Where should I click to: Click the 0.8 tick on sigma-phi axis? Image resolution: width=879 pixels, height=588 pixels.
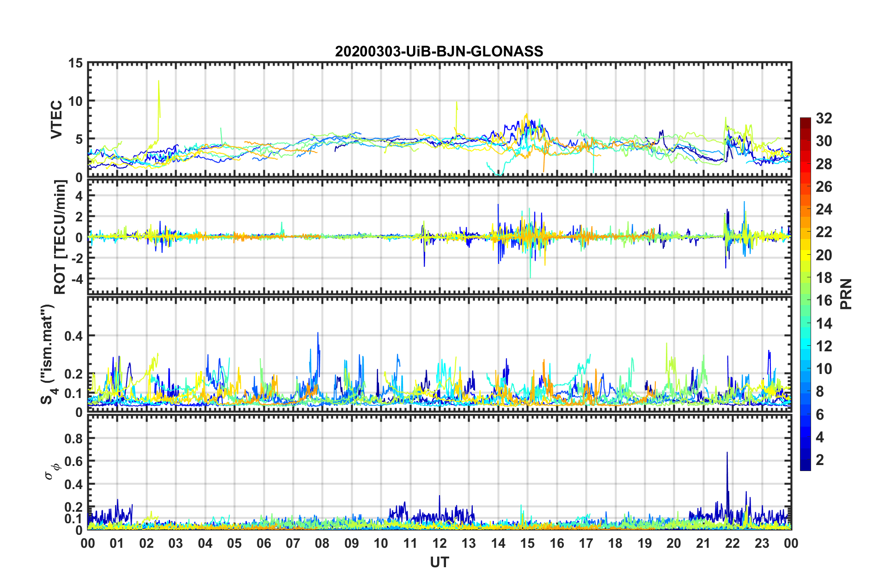pyautogui.click(x=74, y=438)
